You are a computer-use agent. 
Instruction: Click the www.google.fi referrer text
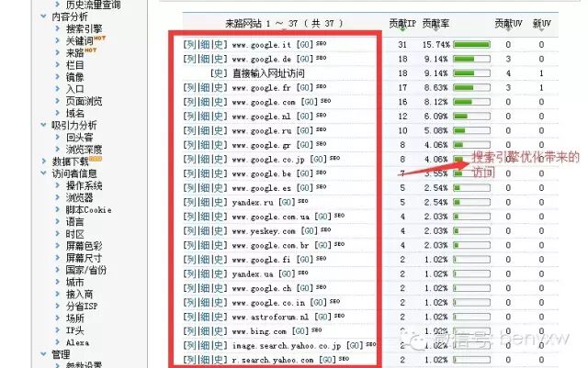click(x=261, y=260)
